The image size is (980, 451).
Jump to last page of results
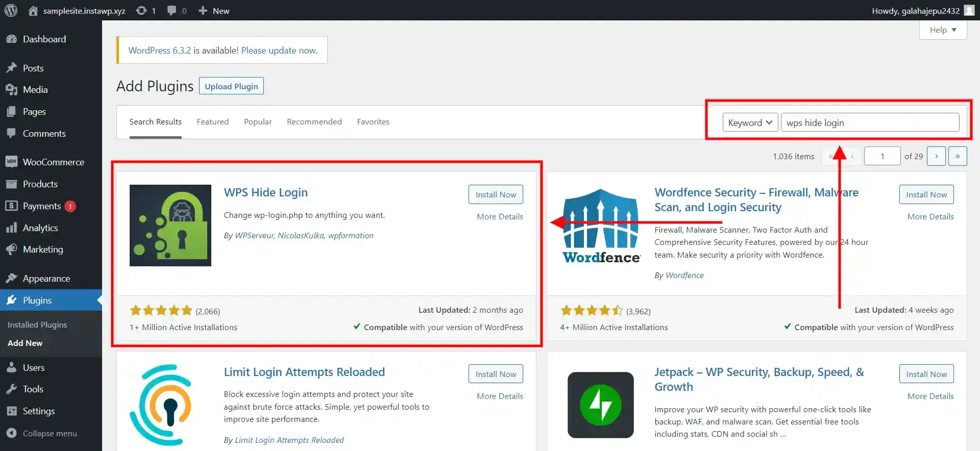click(x=958, y=156)
